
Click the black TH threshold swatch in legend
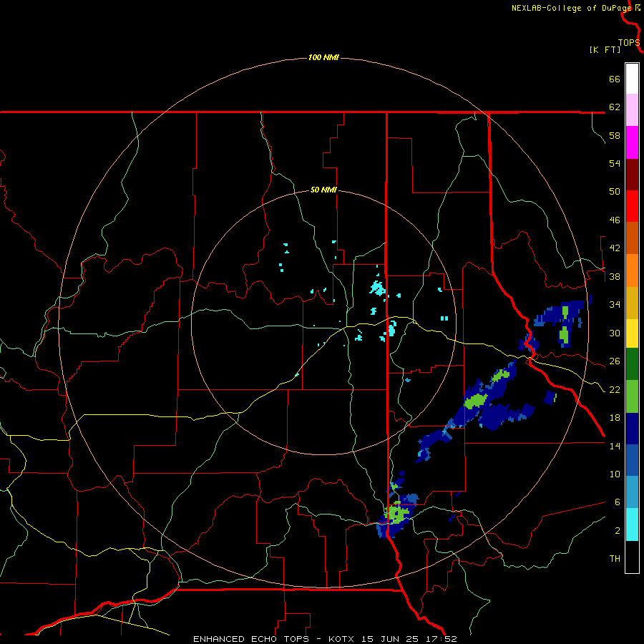click(632, 557)
